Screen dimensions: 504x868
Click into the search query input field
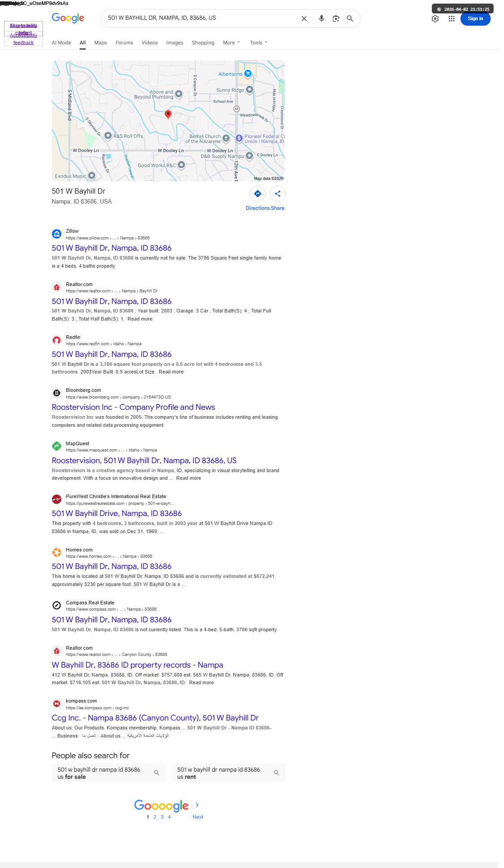coord(200,18)
